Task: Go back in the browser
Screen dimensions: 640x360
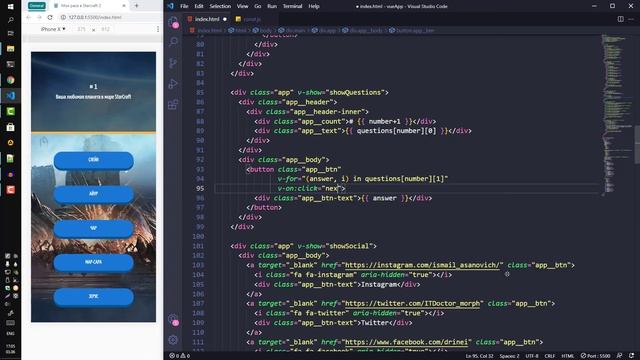Action: pos(28,18)
